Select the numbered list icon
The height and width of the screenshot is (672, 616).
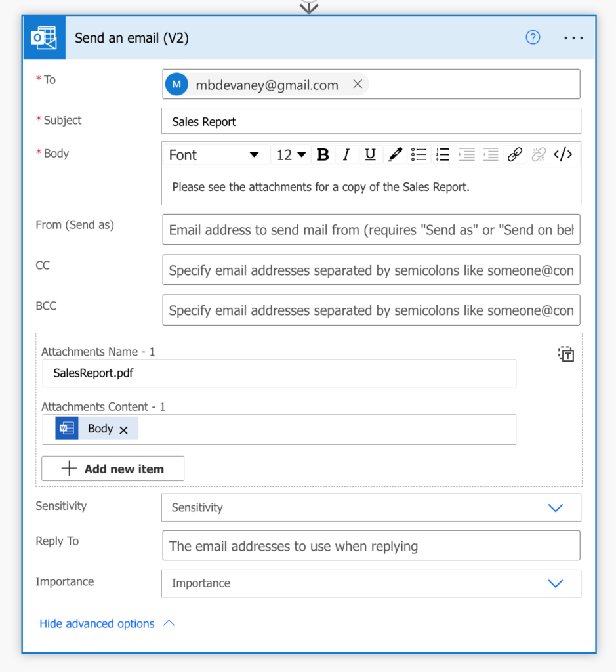click(x=442, y=154)
